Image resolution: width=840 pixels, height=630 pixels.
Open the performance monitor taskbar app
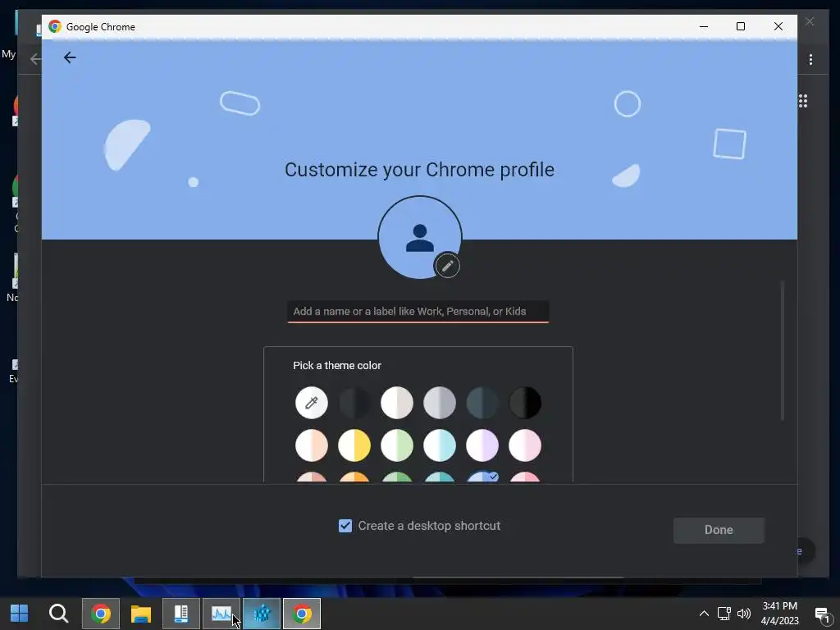pos(221,614)
